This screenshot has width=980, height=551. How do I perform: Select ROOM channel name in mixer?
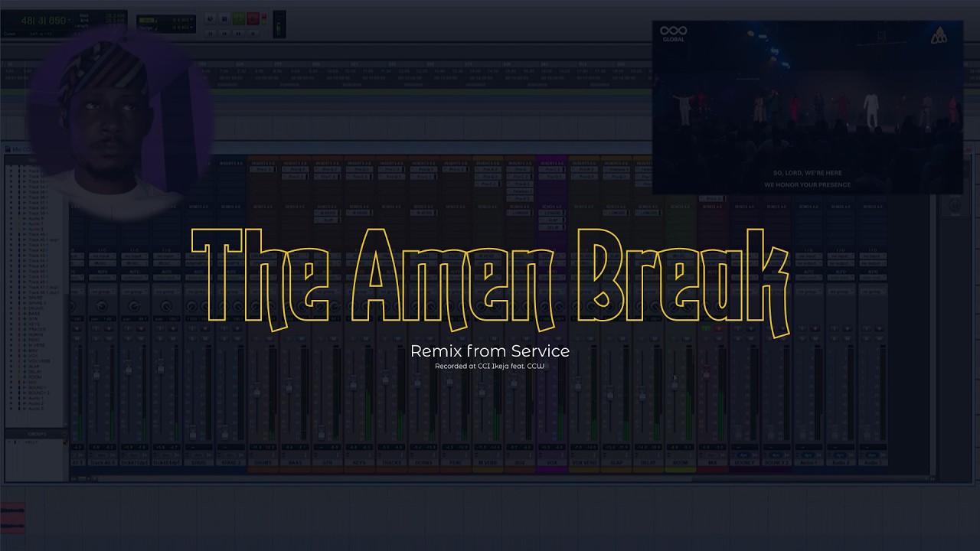(681, 463)
